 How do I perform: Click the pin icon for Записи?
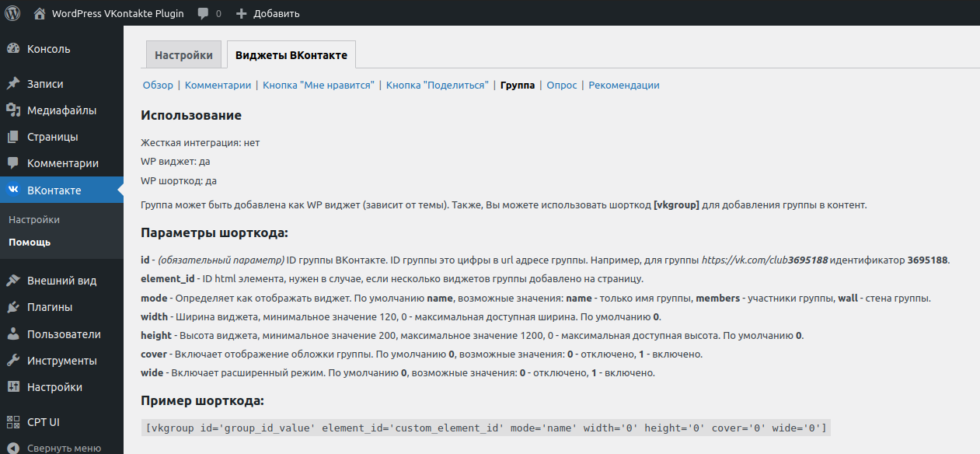pyautogui.click(x=13, y=84)
